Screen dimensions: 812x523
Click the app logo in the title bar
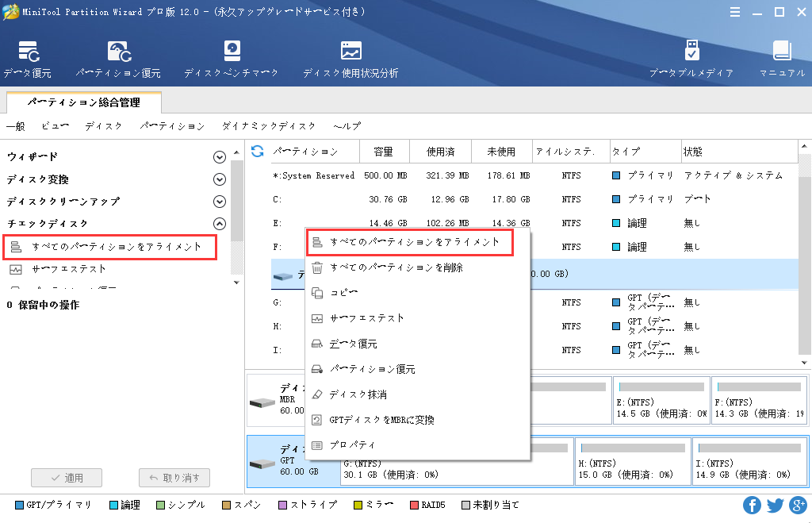[10, 11]
